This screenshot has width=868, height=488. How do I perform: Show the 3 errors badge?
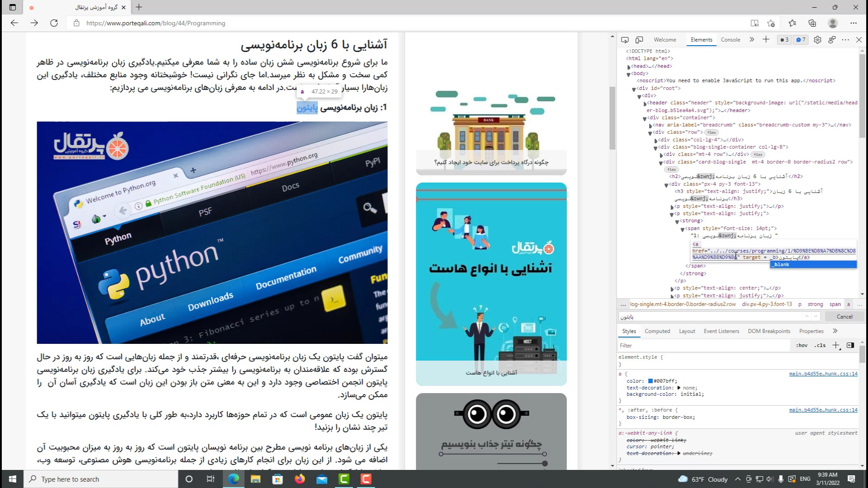[x=784, y=40]
